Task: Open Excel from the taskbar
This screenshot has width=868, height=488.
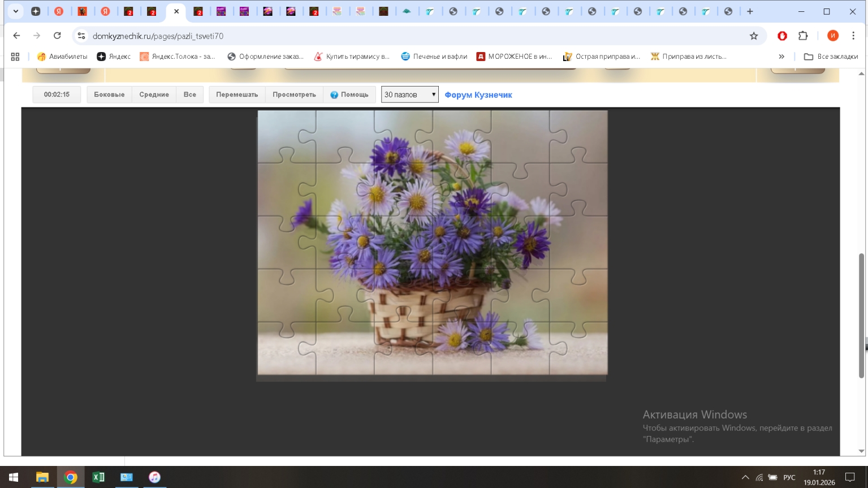Action: (98, 477)
